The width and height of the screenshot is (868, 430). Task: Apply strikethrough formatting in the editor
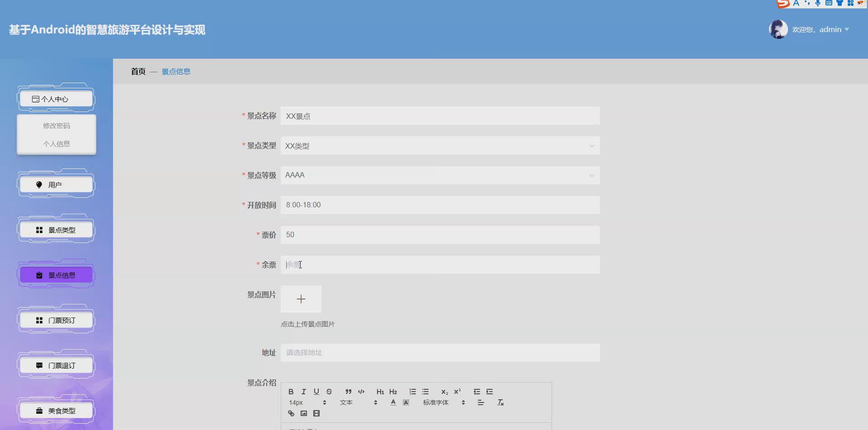point(329,391)
